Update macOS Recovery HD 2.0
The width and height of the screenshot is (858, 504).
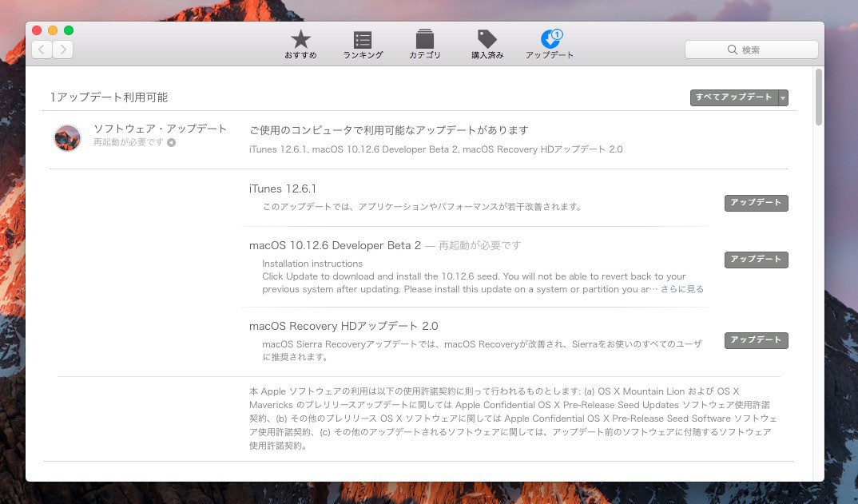tap(756, 340)
